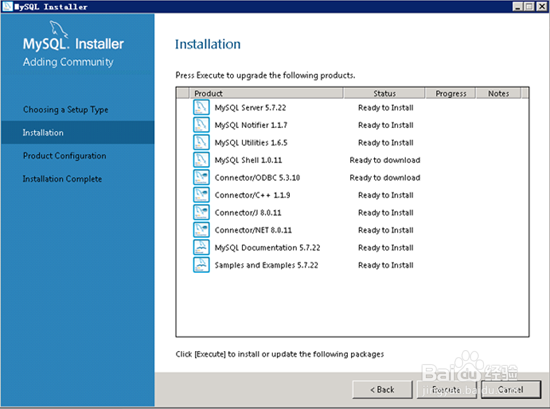Click Connector/NET's Ready to Install status
This screenshot has height=409, width=550.
coord(385,230)
